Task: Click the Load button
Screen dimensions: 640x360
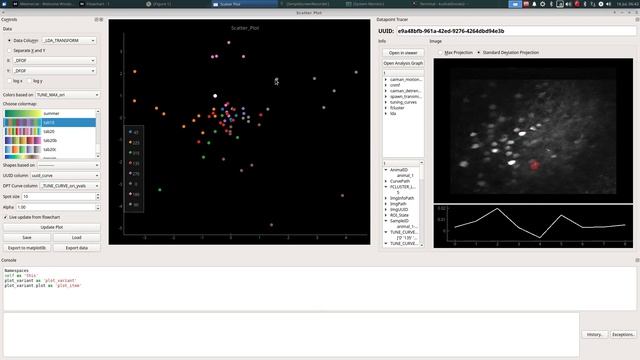Action: pyautogui.click(x=77, y=238)
